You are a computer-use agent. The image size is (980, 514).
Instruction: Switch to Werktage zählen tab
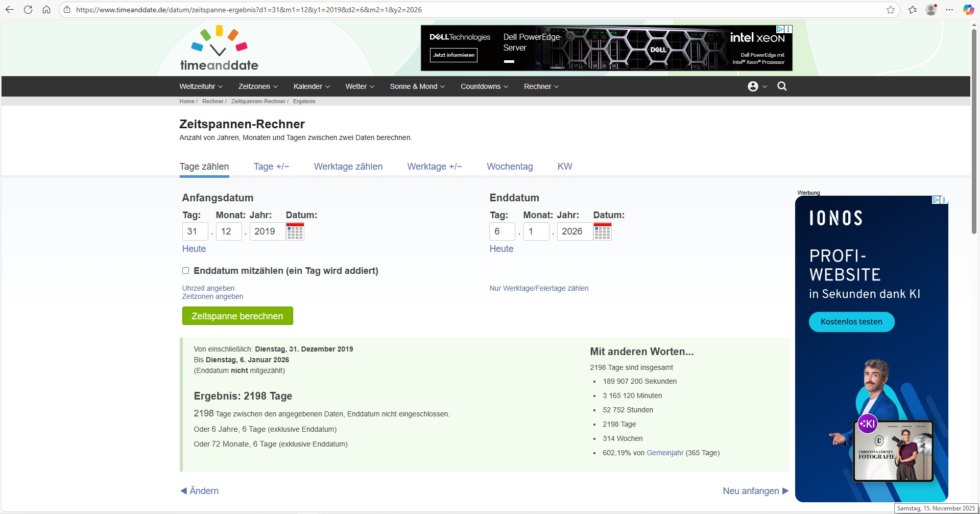pyautogui.click(x=348, y=167)
